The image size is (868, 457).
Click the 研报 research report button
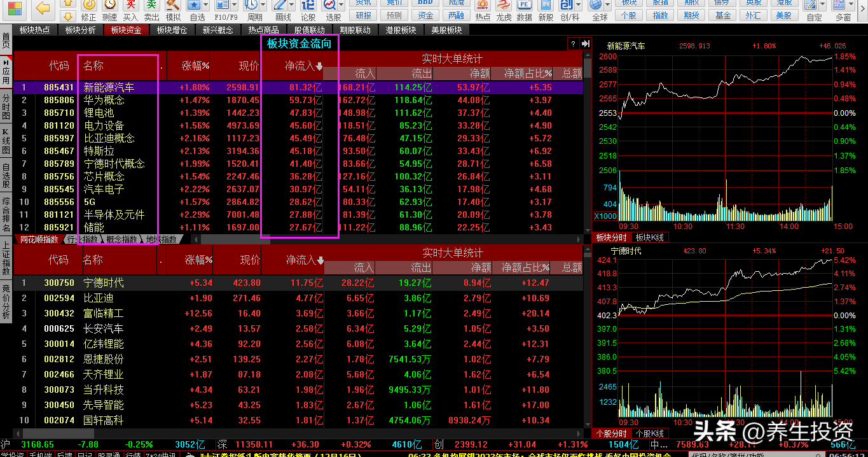[364, 15]
